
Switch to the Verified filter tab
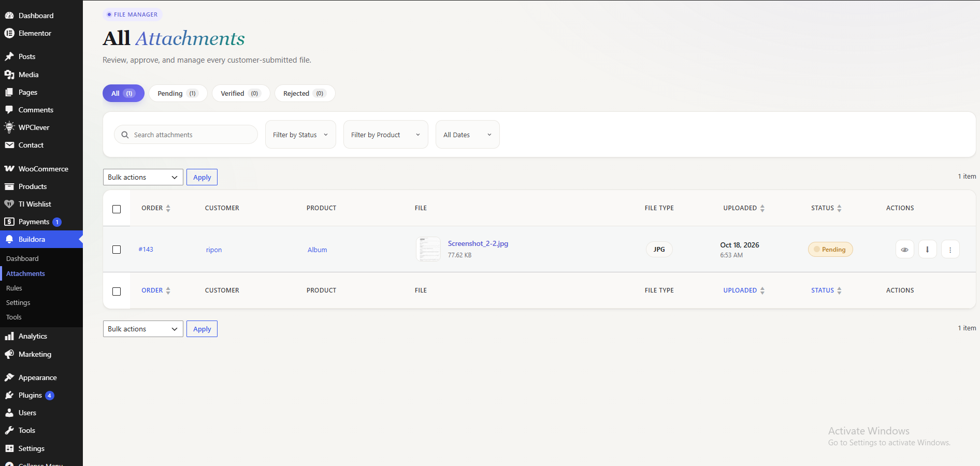241,93
